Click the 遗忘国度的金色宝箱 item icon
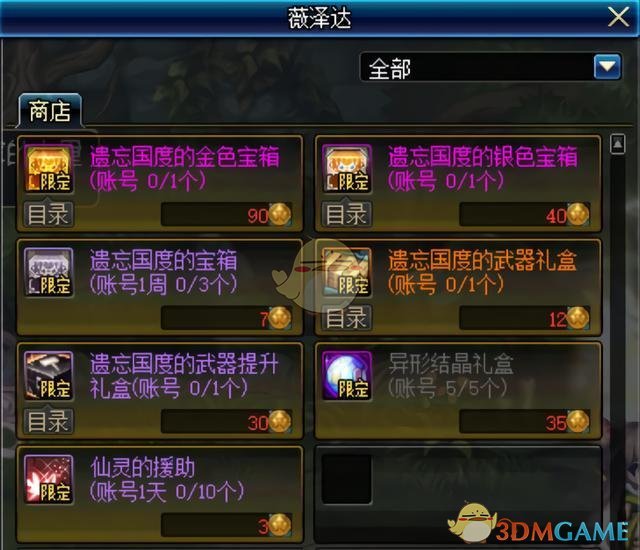Image resolution: width=640 pixels, height=550 pixels. point(49,169)
